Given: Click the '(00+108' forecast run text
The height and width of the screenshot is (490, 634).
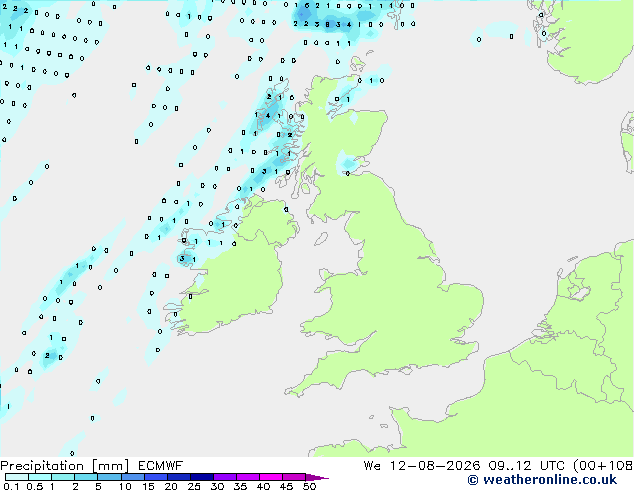Looking at the screenshot, I should [x=603, y=465].
